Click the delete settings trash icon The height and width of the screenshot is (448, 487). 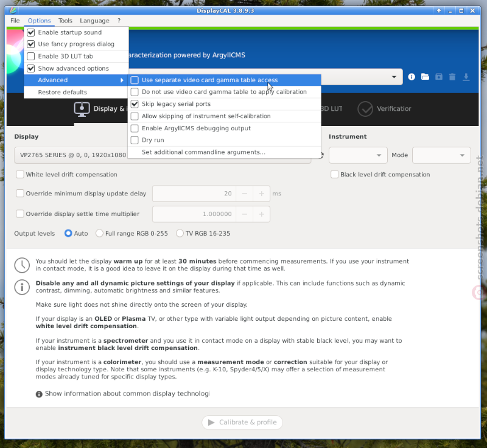point(452,77)
